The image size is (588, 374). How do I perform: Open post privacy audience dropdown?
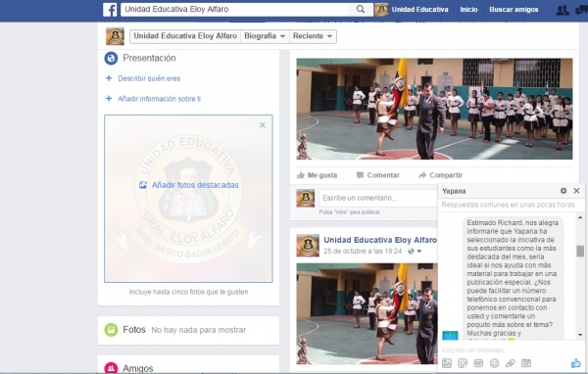coord(415,251)
